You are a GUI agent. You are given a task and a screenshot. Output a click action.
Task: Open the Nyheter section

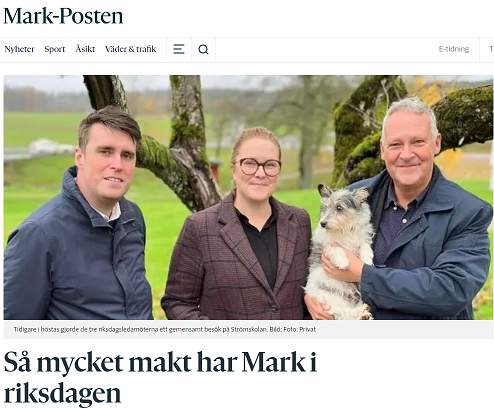(x=19, y=49)
